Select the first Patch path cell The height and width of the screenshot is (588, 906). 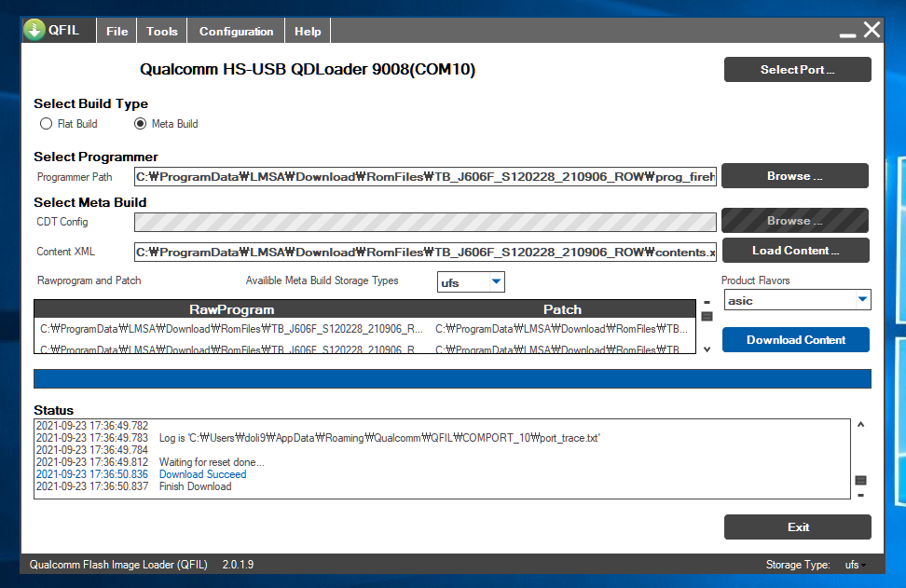pos(562,329)
